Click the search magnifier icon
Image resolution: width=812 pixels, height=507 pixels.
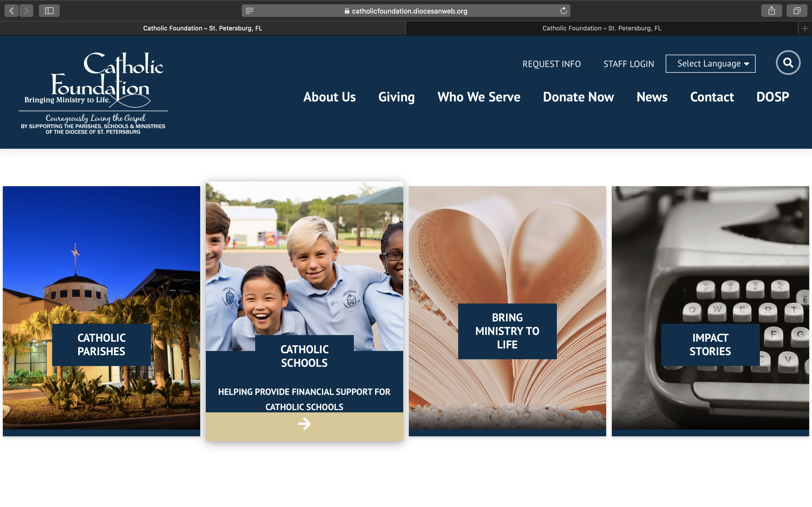pos(788,63)
